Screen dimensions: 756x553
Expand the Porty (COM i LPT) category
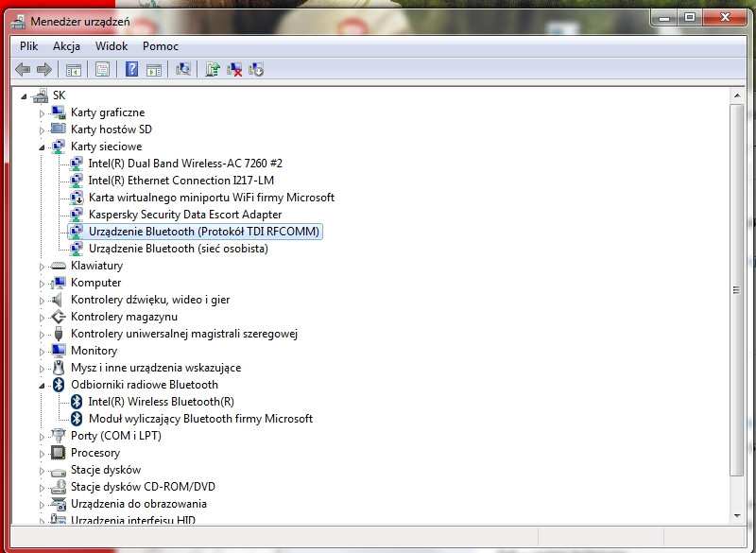point(42,437)
